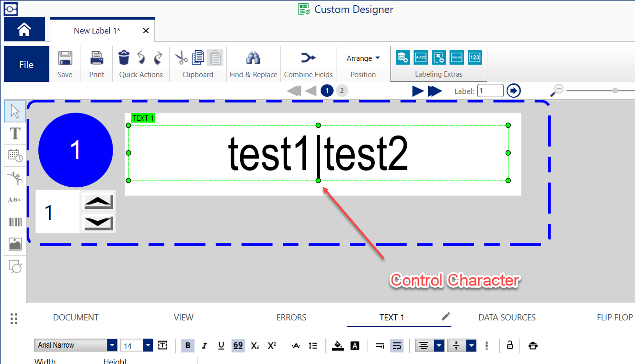Open the database Labeling Extras icon
635x364 pixels.
pos(403,57)
